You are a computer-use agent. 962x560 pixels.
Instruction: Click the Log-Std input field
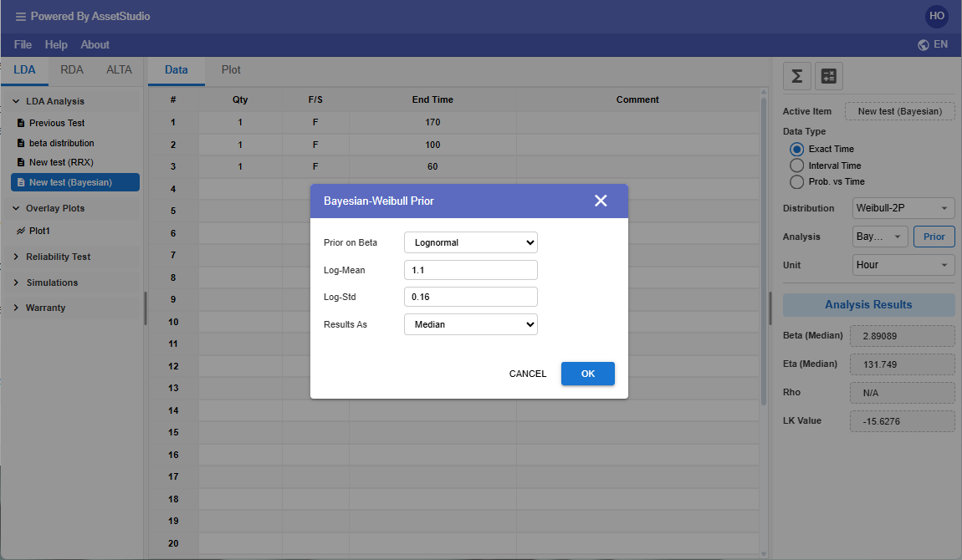point(471,298)
